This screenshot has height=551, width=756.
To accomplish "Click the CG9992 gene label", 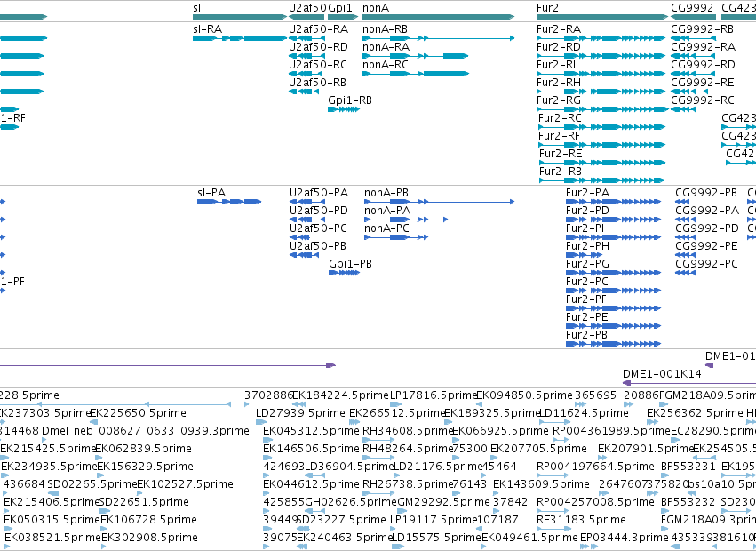I will tap(692, 8).
